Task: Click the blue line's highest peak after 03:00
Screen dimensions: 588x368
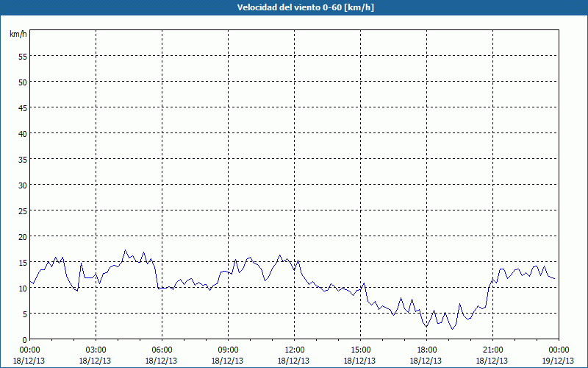Action: [125, 250]
